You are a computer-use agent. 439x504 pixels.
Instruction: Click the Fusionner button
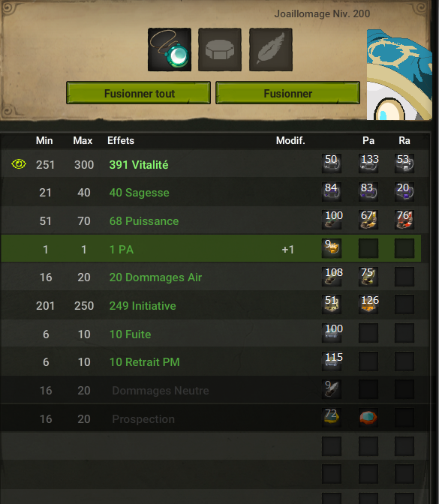tap(287, 93)
